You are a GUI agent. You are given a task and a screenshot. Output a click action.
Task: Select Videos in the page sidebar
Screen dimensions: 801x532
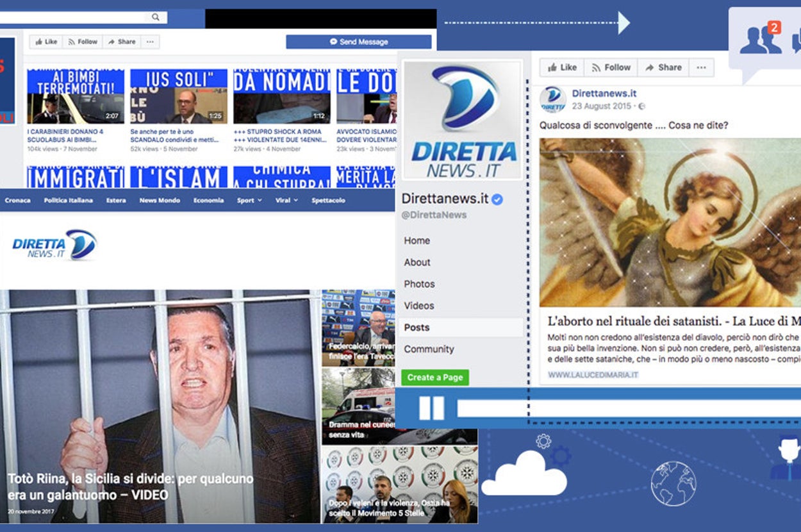419,306
